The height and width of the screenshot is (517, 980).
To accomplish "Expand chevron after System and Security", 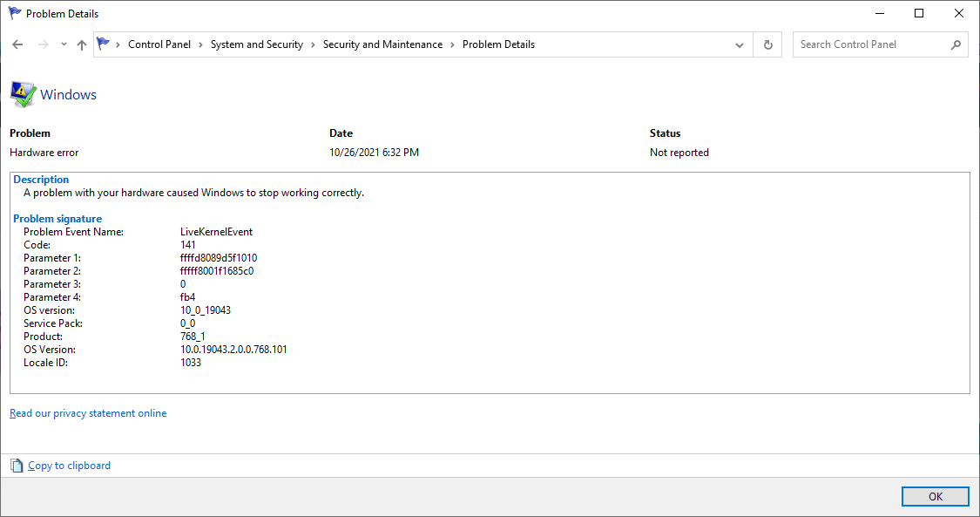I will coord(313,44).
